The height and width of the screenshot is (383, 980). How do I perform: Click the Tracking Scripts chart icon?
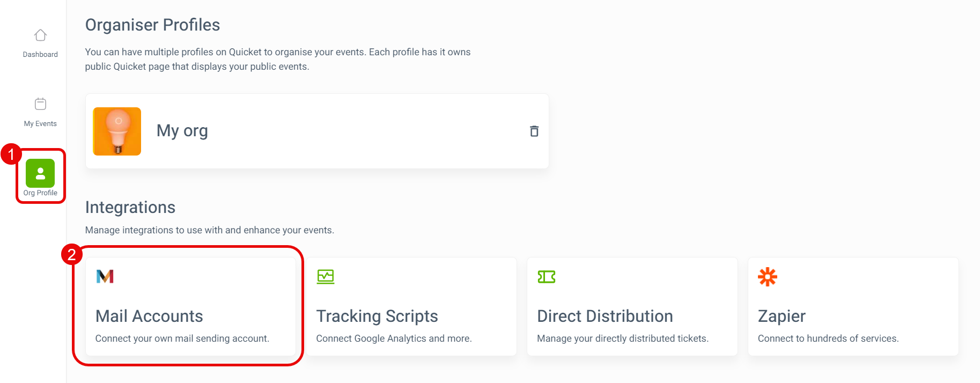(326, 277)
